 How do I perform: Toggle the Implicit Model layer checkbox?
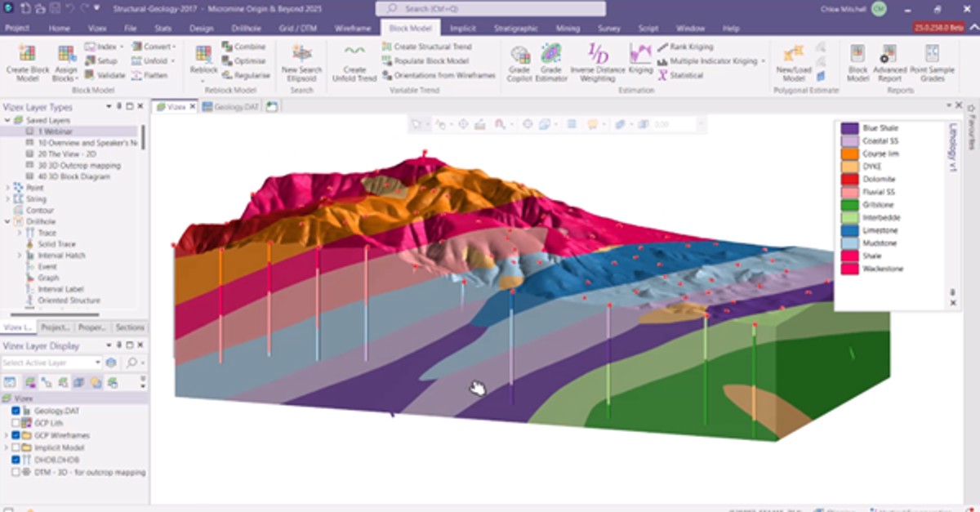(x=16, y=447)
